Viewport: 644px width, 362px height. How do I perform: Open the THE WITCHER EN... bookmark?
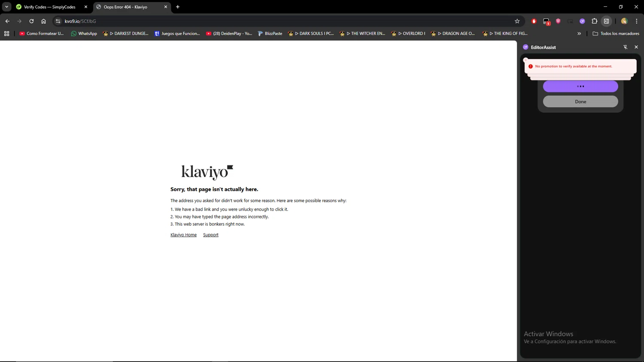pyautogui.click(x=362, y=33)
